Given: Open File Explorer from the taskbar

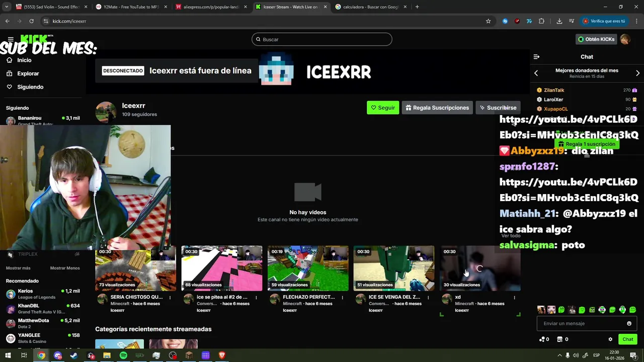Looking at the screenshot, I should click(107, 355).
